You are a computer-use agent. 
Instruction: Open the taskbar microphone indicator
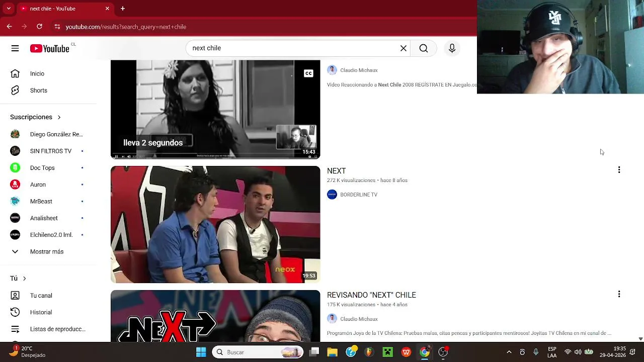click(535, 352)
